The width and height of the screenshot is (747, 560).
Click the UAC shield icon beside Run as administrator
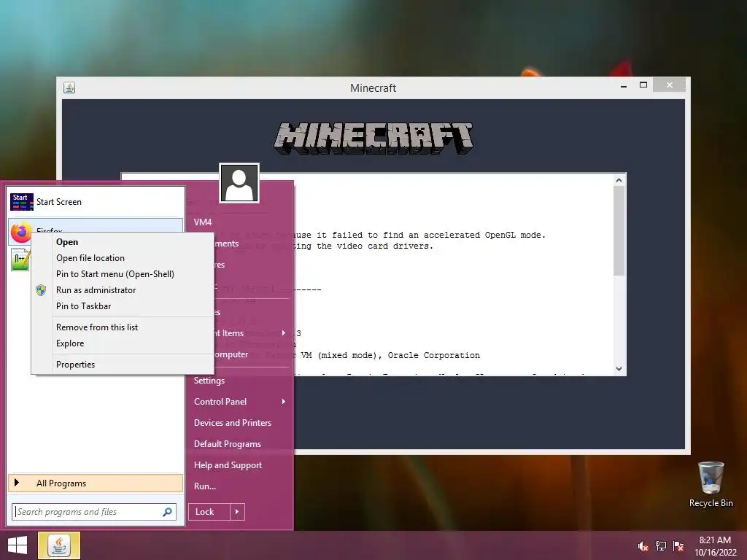41,290
